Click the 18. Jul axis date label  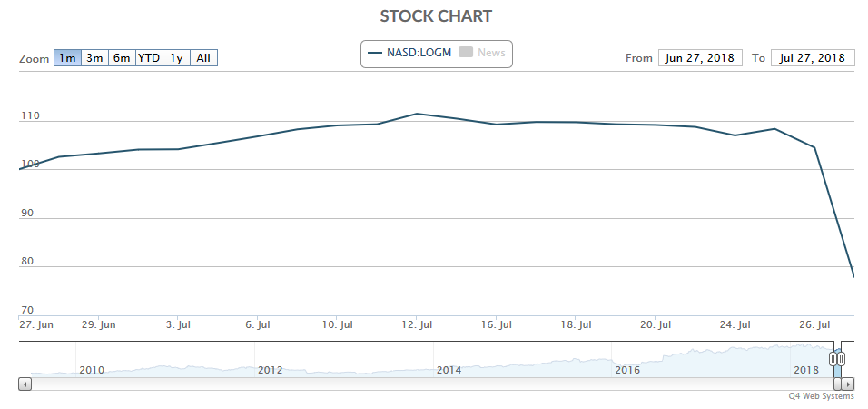coord(575,324)
